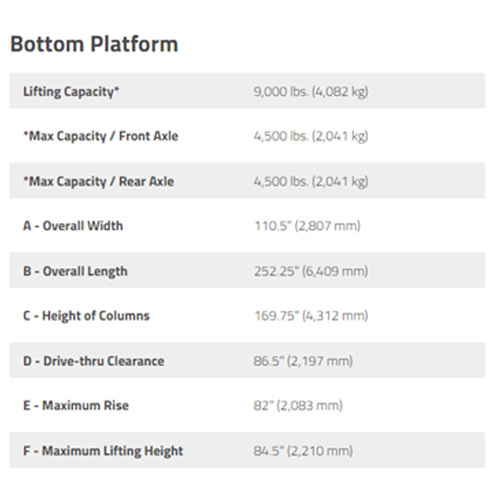Select the F - Maximum Lifting Height label
This screenshot has width=500, height=500.
pos(103,451)
